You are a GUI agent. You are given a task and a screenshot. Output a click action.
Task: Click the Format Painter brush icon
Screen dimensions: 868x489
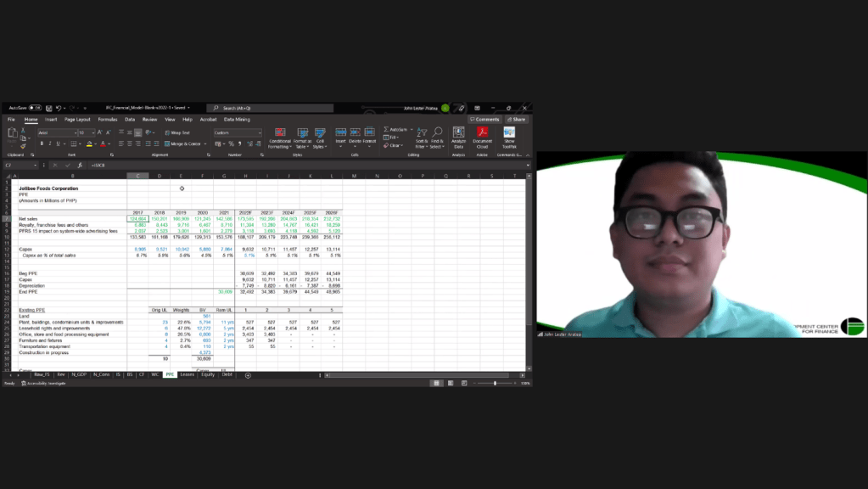24,147
